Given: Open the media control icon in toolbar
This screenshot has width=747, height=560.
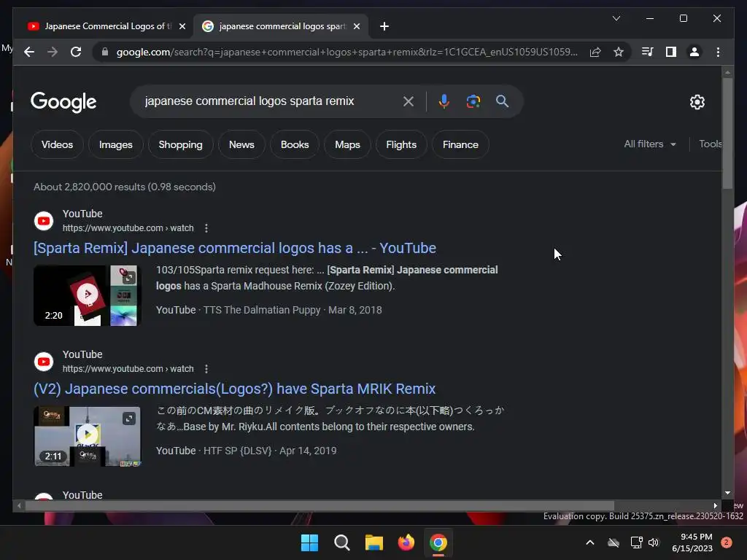Looking at the screenshot, I should click(647, 52).
